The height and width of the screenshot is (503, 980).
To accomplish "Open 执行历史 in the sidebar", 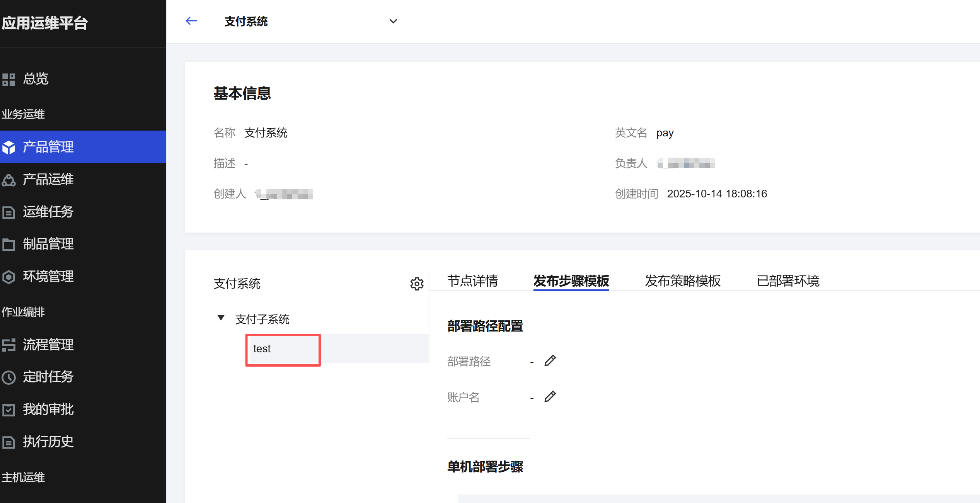I will (x=48, y=442).
